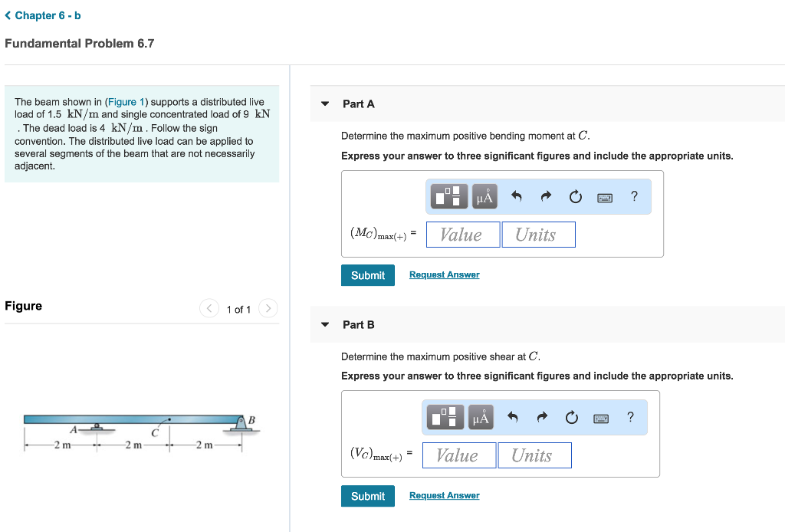Click the undo arrow in Part A toolbar
The image size is (785, 532).
coord(517,196)
